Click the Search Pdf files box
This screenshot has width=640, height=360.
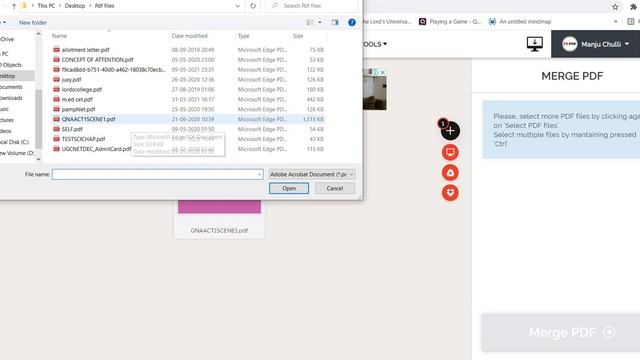point(312,6)
